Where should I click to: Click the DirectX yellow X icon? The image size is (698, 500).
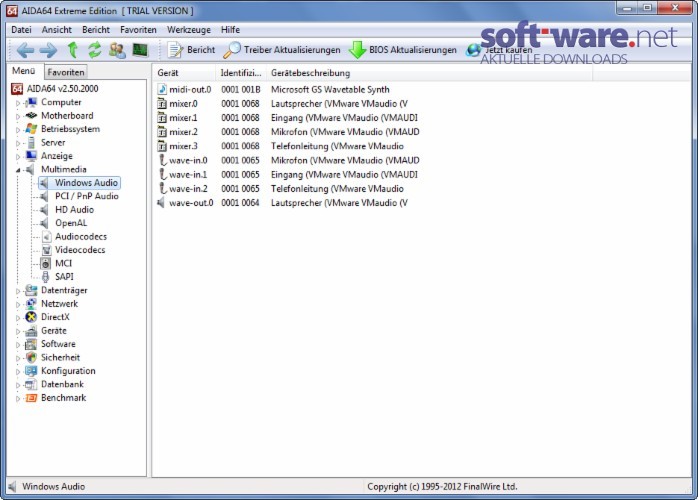coord(31,317)
